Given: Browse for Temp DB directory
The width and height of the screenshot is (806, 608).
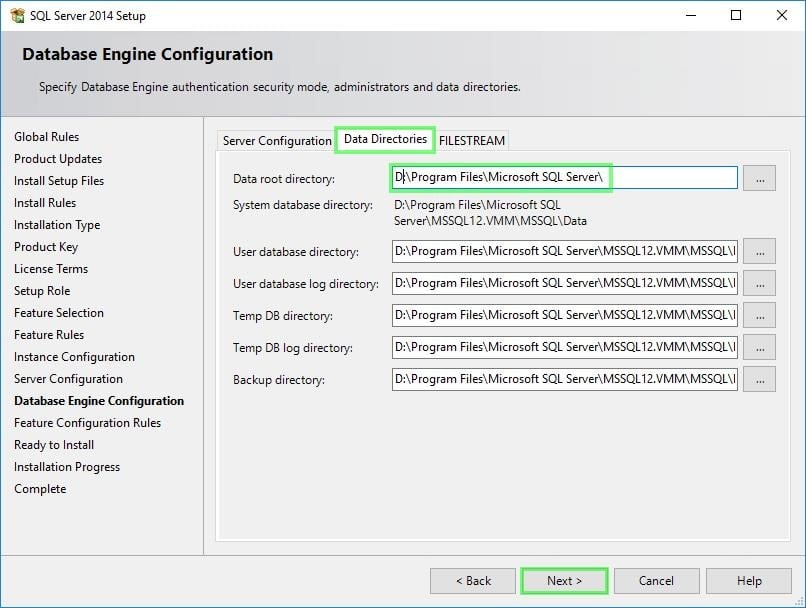Looking at the screenshot, I should [x=759, y=315].
